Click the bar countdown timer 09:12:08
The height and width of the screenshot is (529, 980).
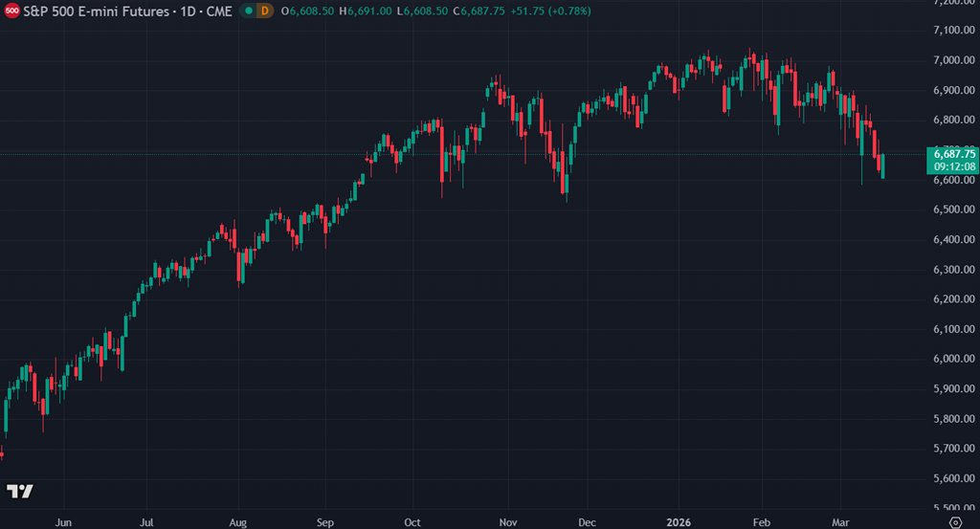click(x=953, y=166)
